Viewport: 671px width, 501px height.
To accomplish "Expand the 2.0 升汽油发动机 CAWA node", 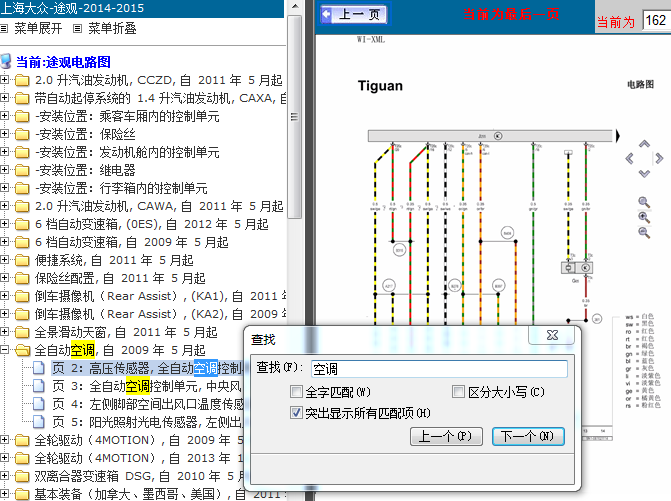I will click(4, 205).
